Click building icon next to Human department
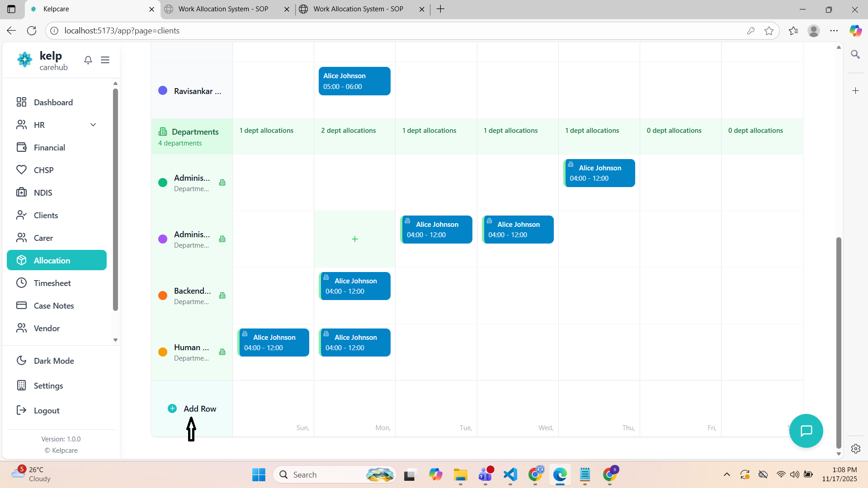Image resolution: width=868 pixels, height=488 pixels. [x=222, y=352]
